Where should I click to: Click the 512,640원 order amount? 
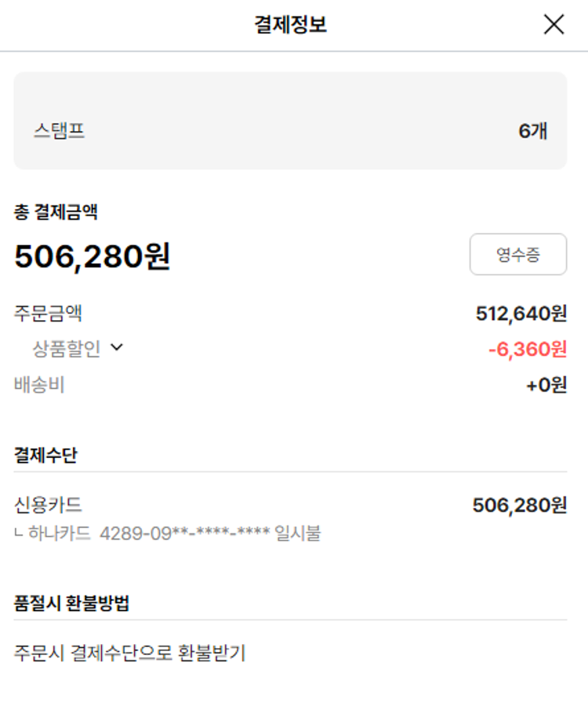[x=521, y=314]
